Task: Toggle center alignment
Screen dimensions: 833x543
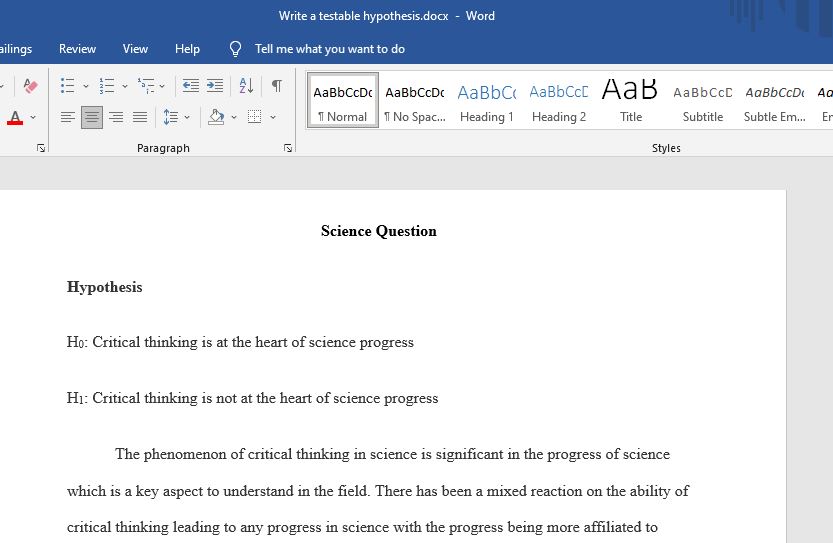Action: click(x=92, y=117)
